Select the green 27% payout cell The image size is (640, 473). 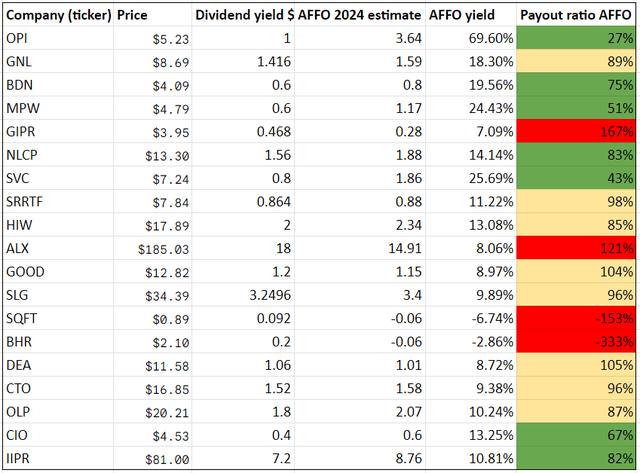[576, 38]
